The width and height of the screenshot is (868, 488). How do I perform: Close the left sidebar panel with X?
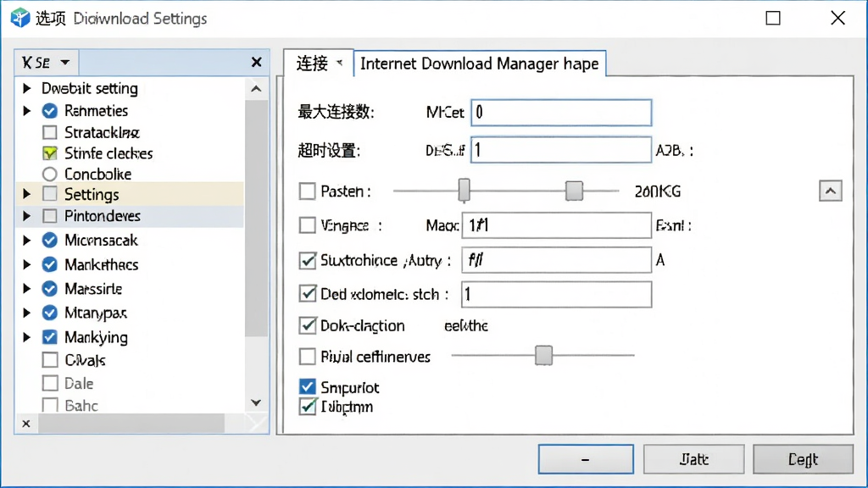[256, 62]
